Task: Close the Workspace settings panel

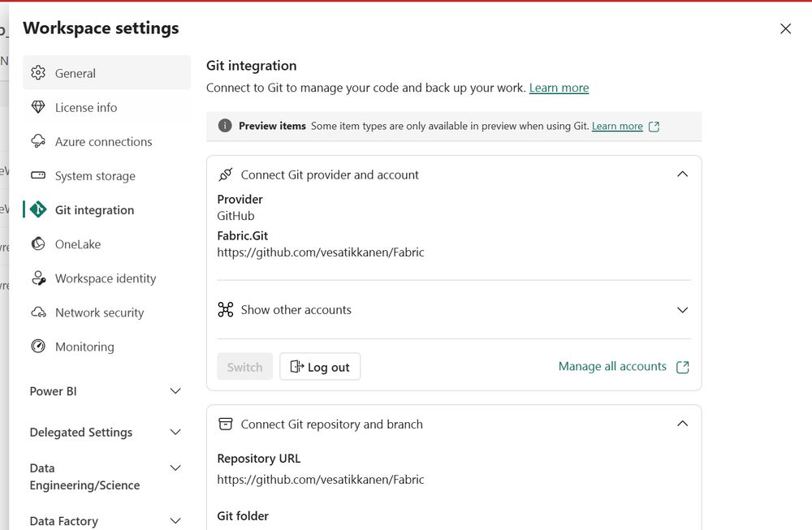Action: point(785,28)
